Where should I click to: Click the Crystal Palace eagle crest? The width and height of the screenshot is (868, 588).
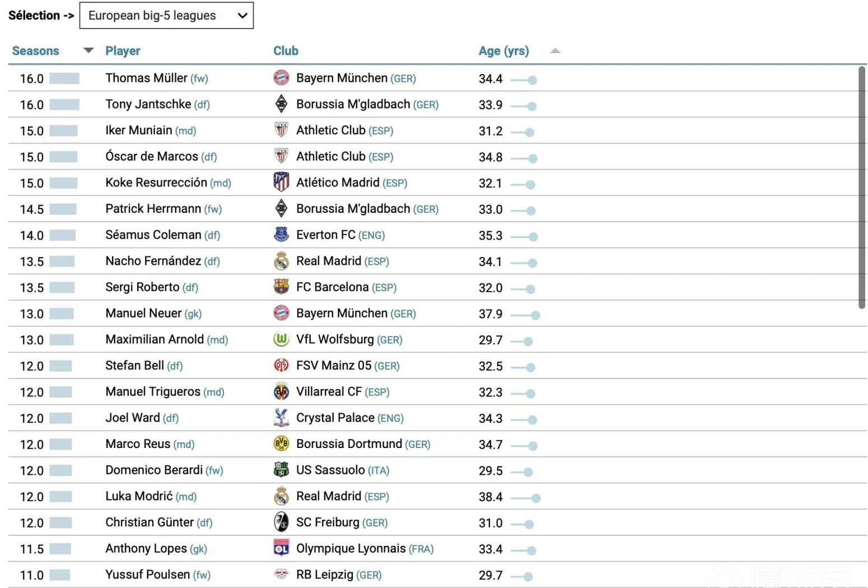coord(281,418)
